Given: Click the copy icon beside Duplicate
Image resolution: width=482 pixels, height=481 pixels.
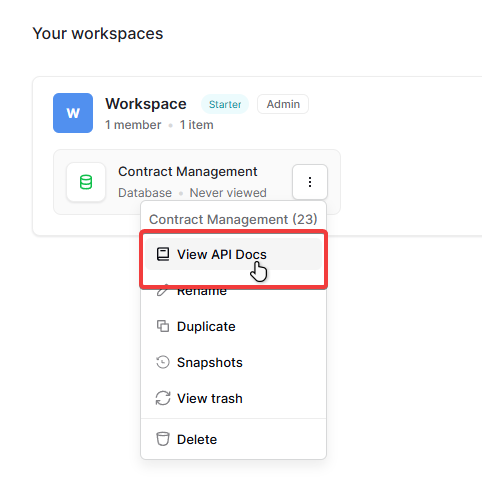Looking at the screenshot, I should [163, 326].
